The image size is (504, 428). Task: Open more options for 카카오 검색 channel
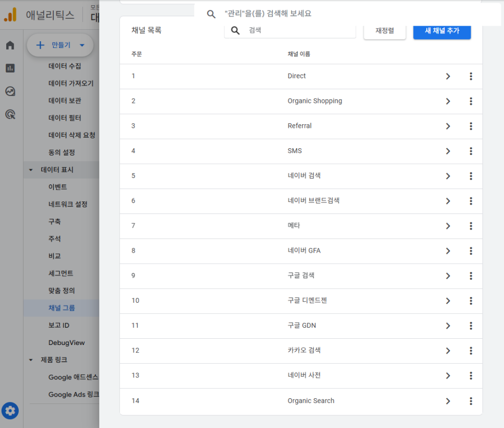tap(471, 351)
